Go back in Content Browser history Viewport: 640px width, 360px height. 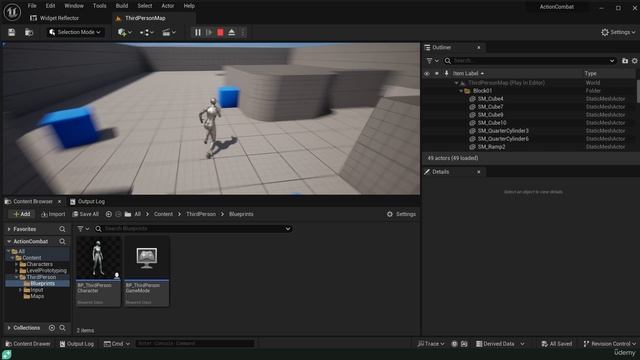tap(109, 214)
